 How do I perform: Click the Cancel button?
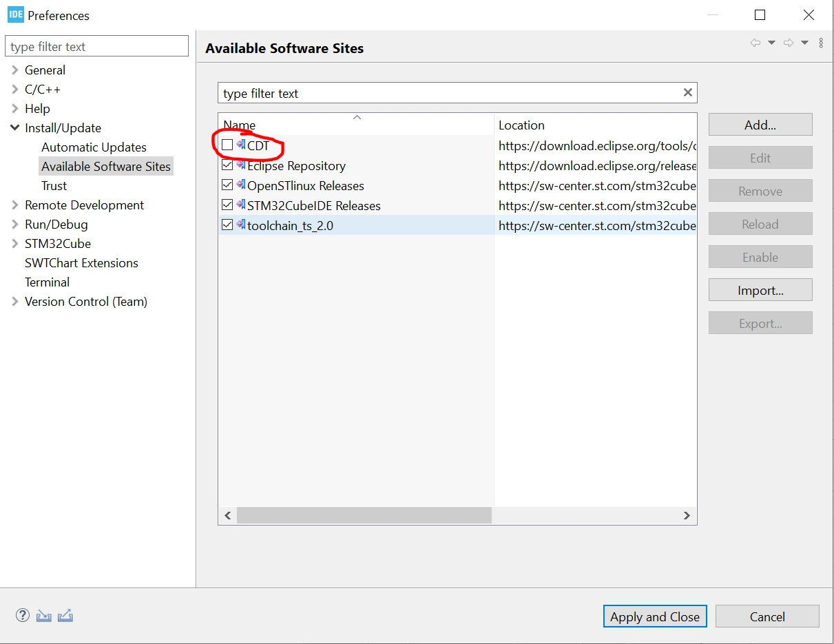tap(767, 616)
